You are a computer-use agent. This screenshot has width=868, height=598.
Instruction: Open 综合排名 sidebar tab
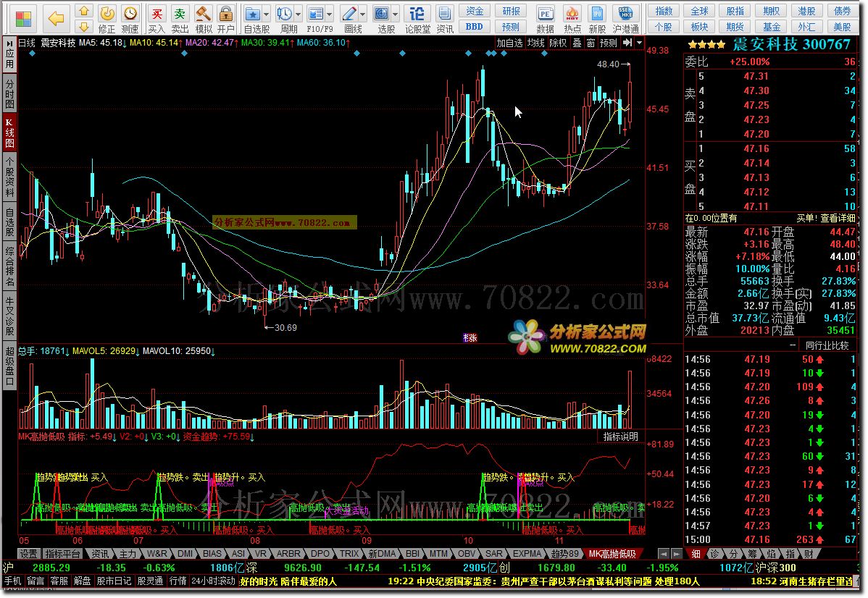click(9, 266)
